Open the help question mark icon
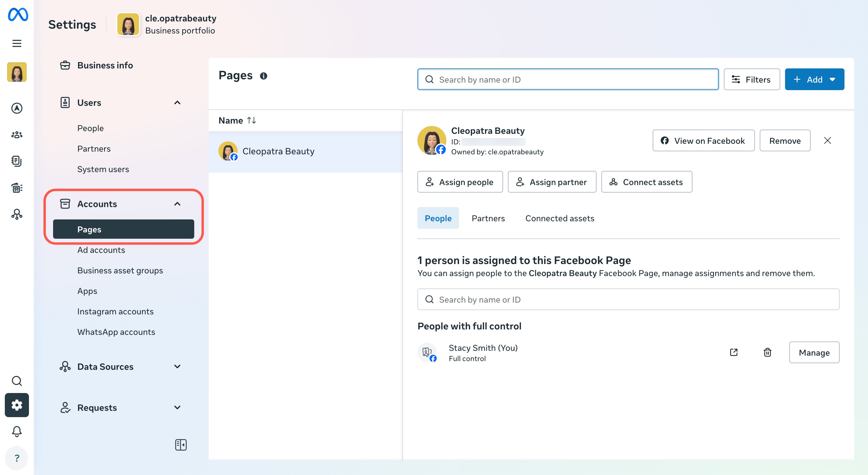This screenshot has height=475, width=868. pos(17,458)
